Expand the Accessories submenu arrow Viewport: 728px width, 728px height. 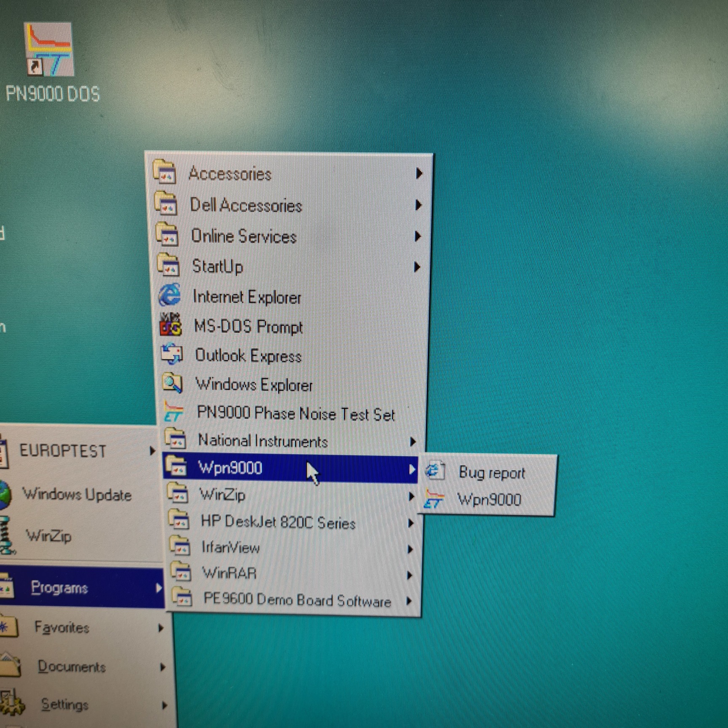[x=419, y=173]
